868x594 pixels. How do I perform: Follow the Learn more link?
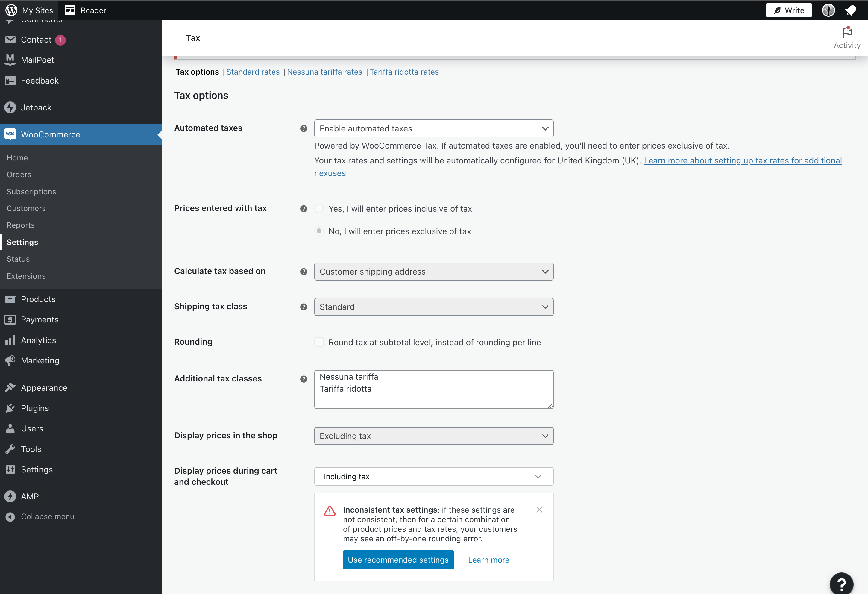click(x=488, y=560)
